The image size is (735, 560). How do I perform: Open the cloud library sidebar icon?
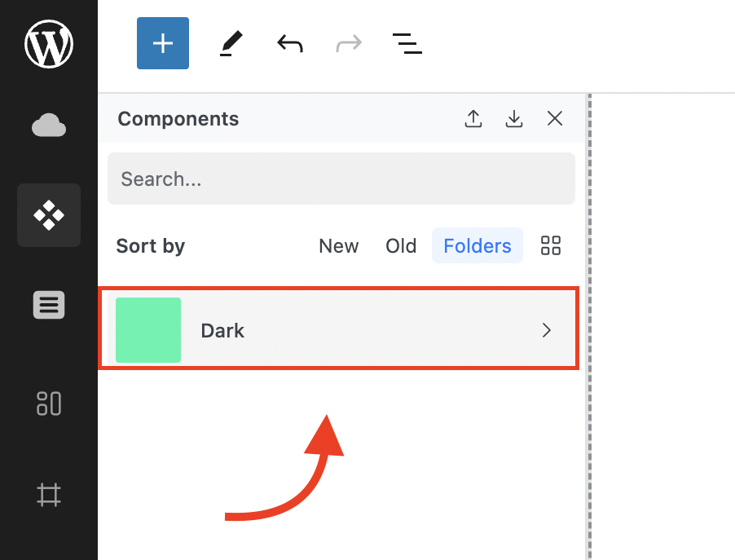(x=49, y=126)
